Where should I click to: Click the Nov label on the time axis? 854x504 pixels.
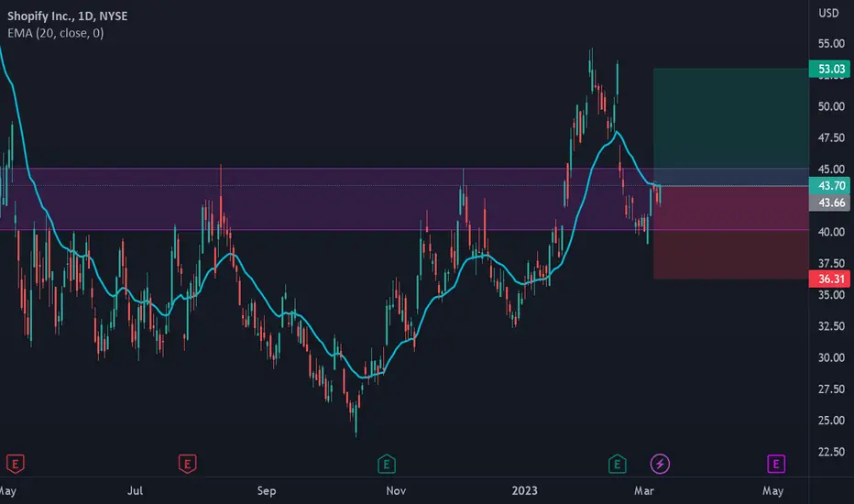pos(396,491)
